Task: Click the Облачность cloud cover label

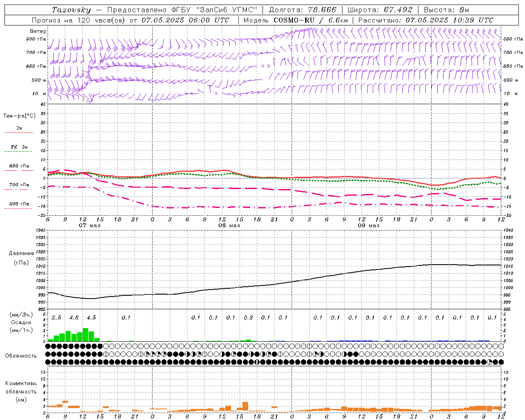Action: [21, 356]
